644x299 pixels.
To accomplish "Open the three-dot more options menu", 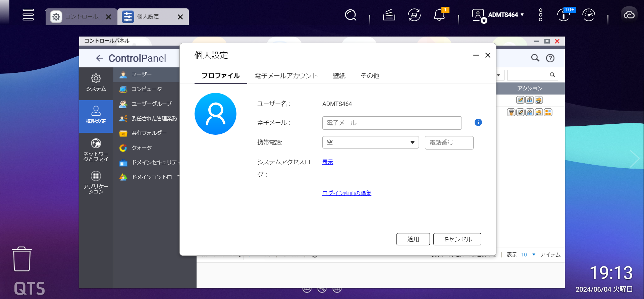I will point(540,15).
